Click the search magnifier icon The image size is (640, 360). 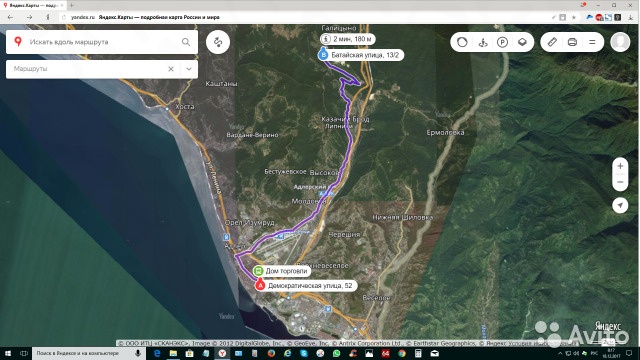pos(186,42)
